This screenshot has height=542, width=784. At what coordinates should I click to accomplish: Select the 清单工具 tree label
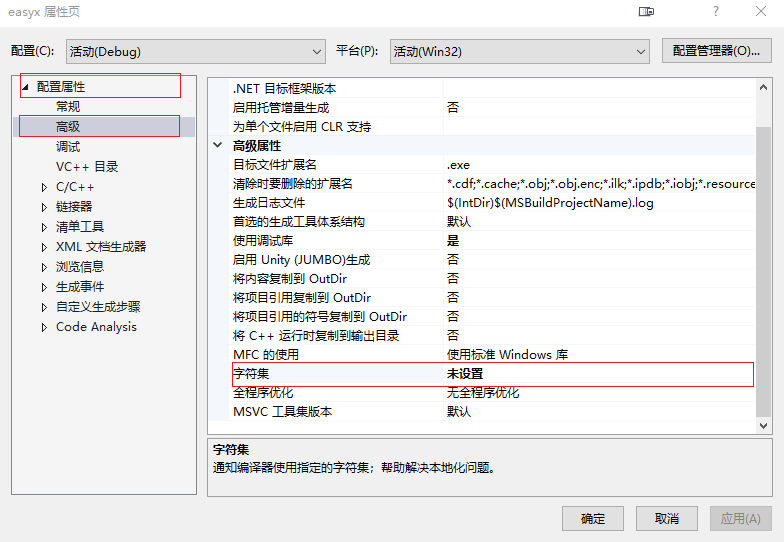point(80,226)
